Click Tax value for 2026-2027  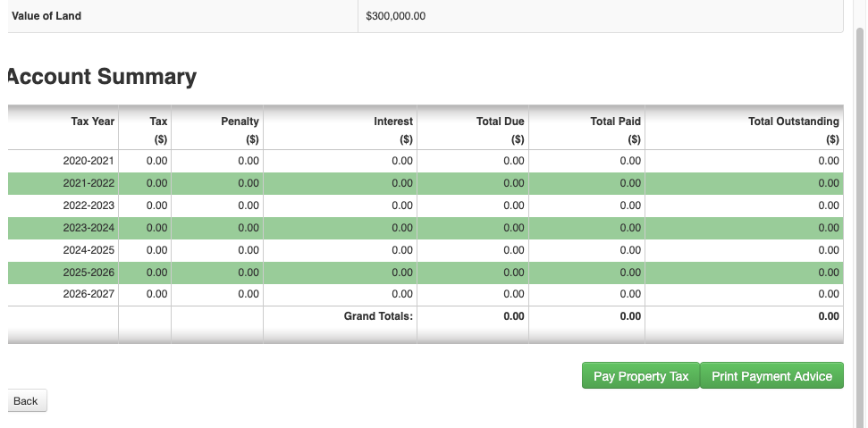(x=156, y=294)
